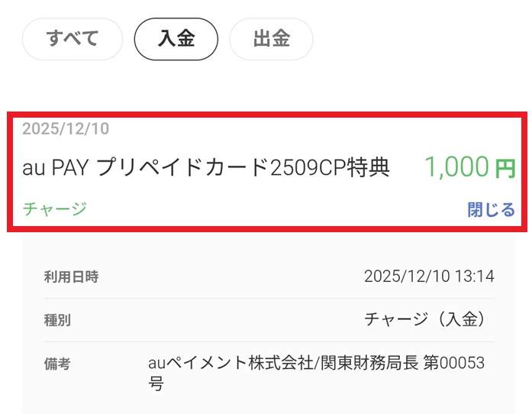Screen dimensions: 532x414
Task: Click the 備考 field label
Action: click(58, 364)
